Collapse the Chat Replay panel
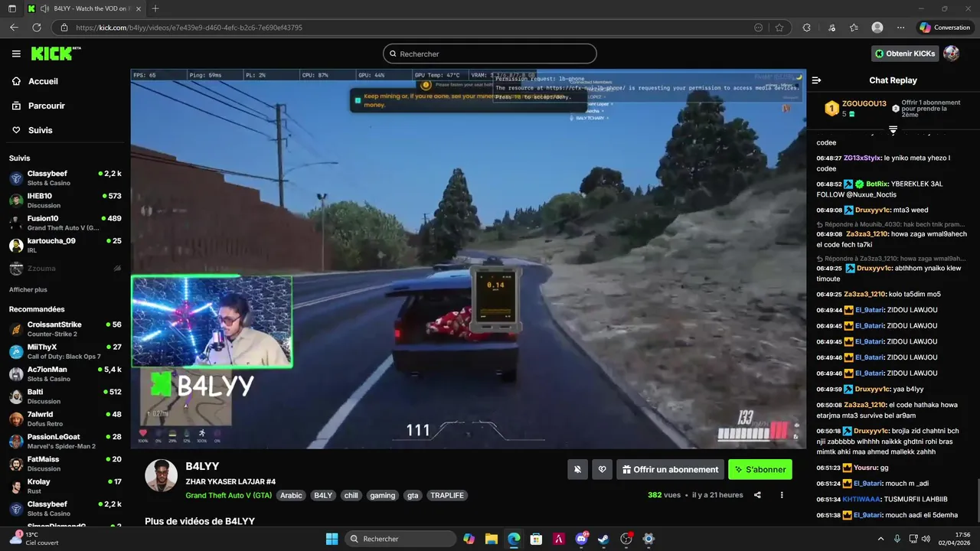 (816, 80)
